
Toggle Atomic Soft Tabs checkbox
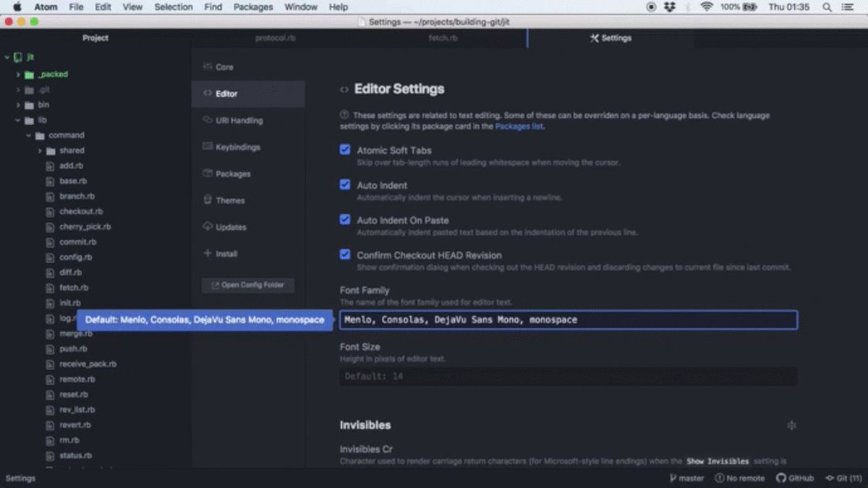click(x=345, y=150)
